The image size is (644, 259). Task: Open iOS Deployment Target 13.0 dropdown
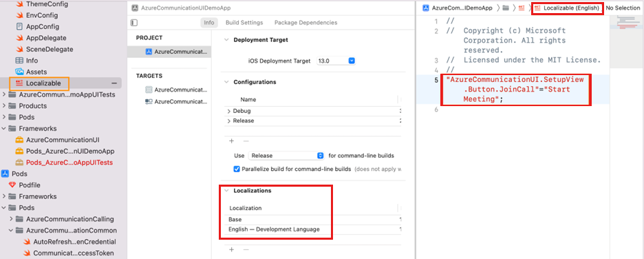pos(336,61)
